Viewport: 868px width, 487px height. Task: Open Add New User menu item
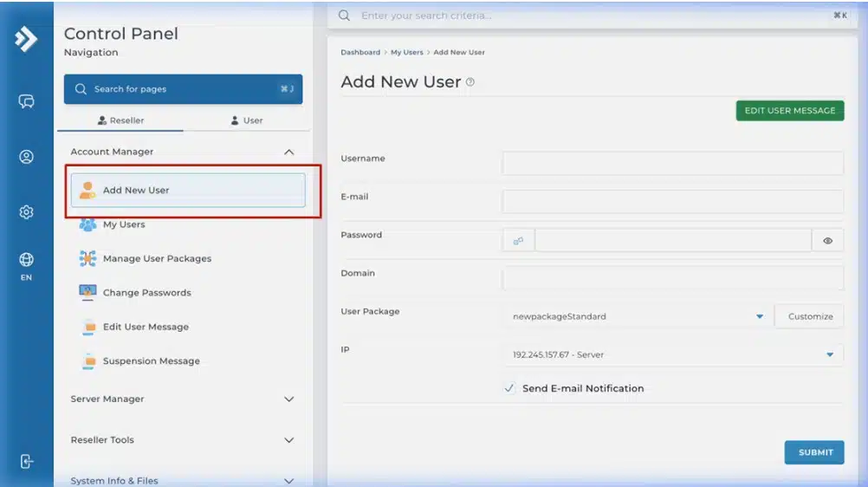[x=188, y=190]
